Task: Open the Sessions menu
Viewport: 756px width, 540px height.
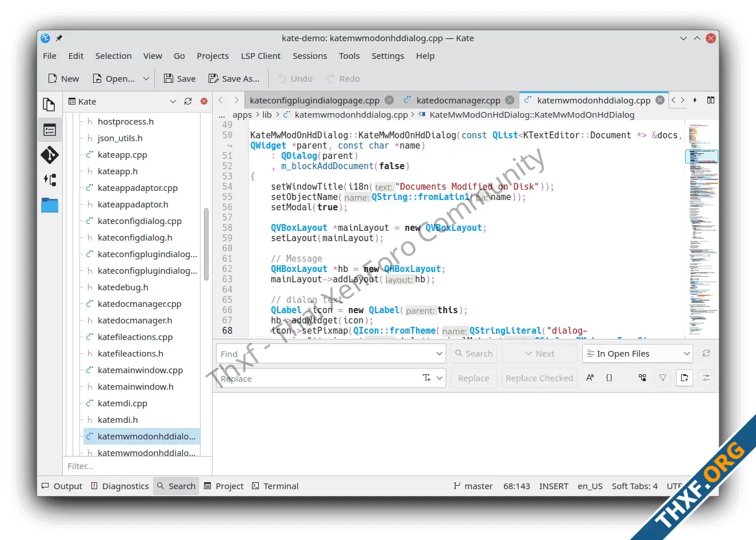Action: 310,56
